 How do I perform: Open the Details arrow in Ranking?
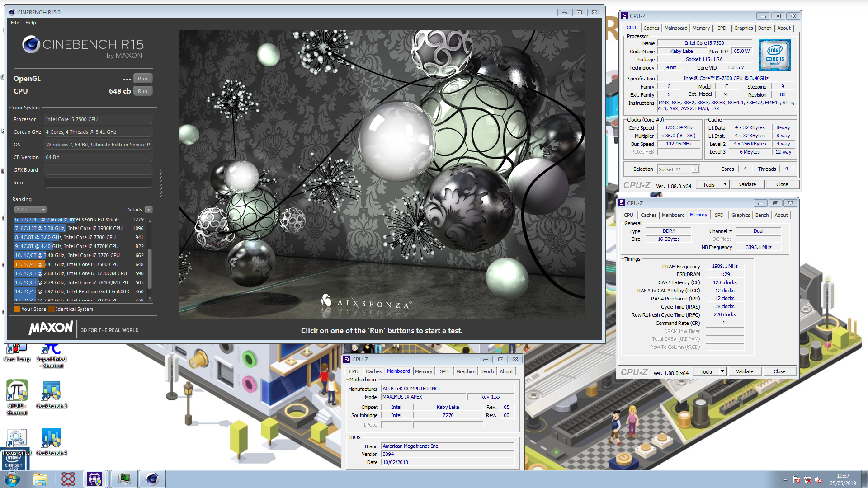(x=149, y=210)
